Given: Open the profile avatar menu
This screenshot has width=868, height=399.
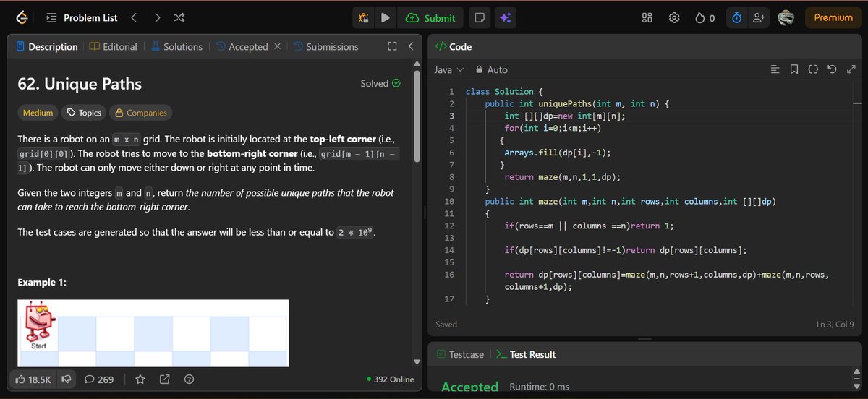Looking at the screenshot, I should 786,18.
